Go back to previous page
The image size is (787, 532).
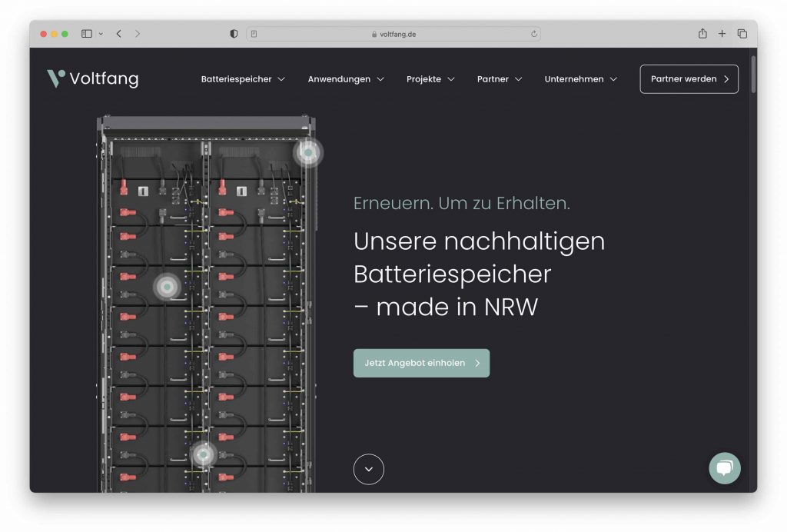119,34
